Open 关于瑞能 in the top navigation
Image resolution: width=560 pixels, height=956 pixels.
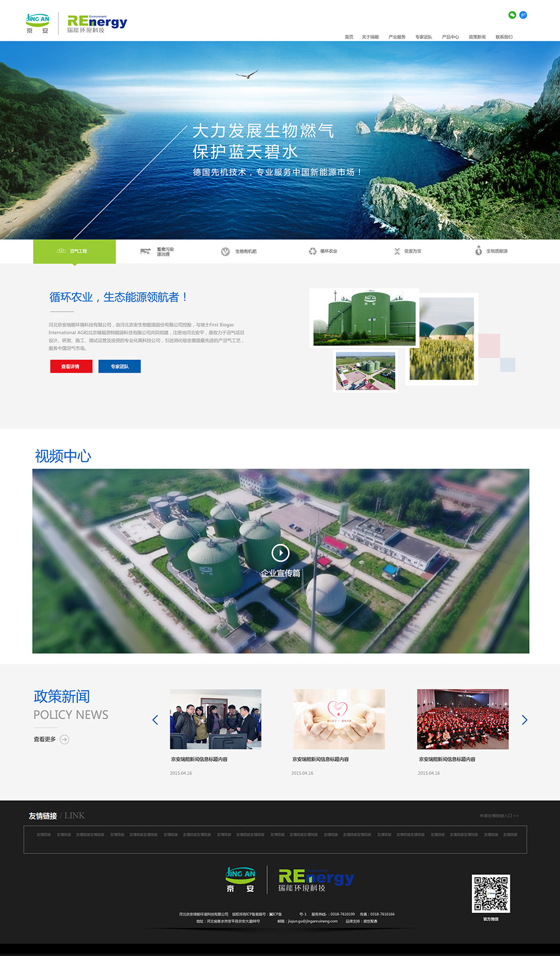point(370,37)
